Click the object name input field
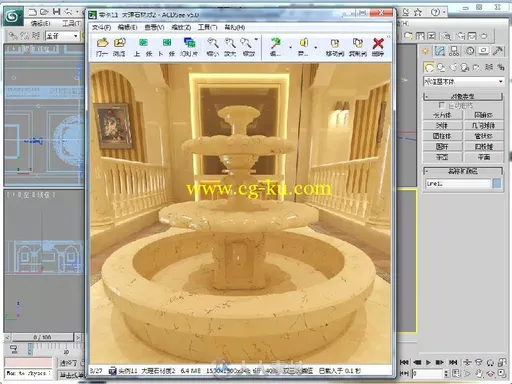Screen dimensions: 512x384 [458, 184]
